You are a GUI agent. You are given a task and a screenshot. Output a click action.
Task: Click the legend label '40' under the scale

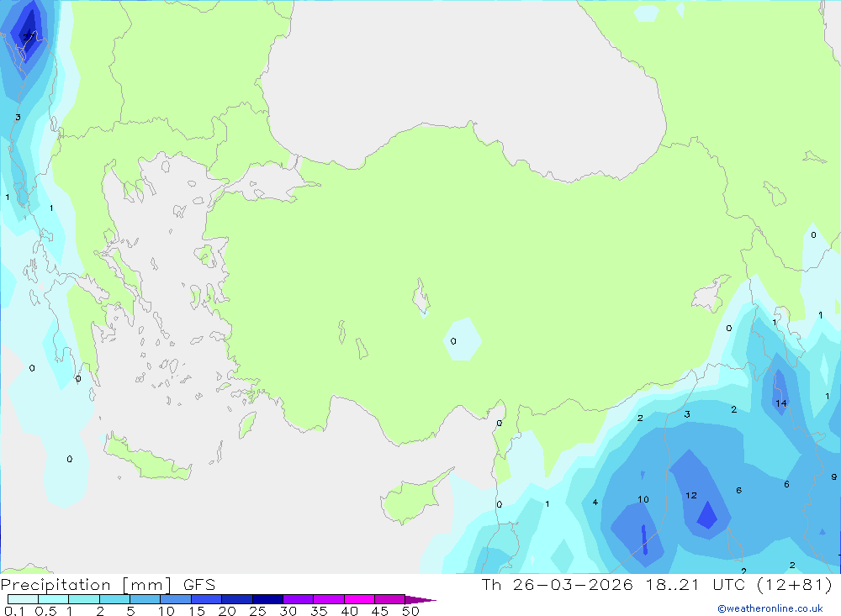[x=350, y=611]
